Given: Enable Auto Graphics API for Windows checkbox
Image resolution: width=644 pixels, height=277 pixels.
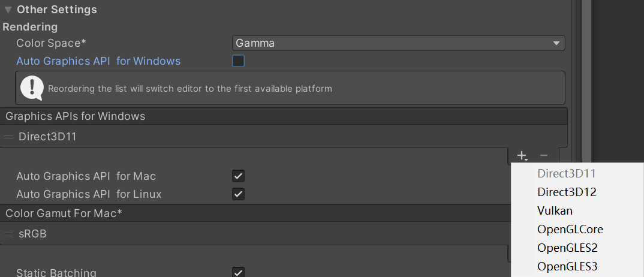Looking at the screenshot, I should point(238,61).
